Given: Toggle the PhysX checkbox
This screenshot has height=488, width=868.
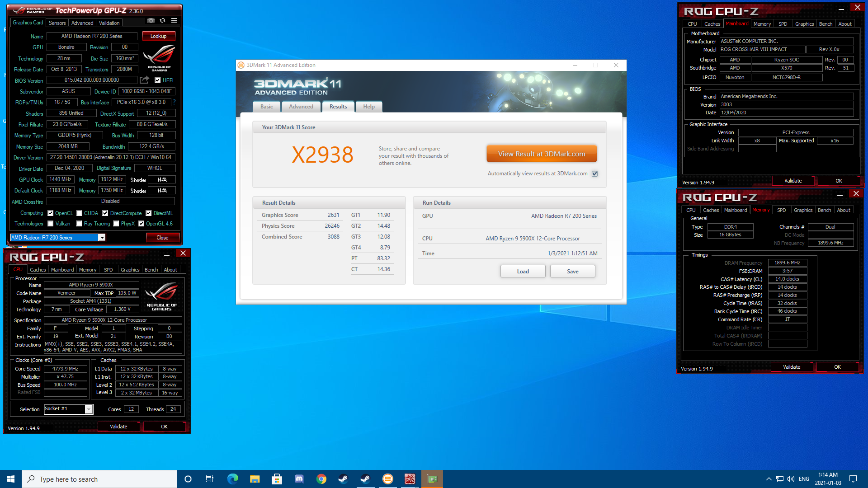Looking at the screenshot, I should [116, 224].
